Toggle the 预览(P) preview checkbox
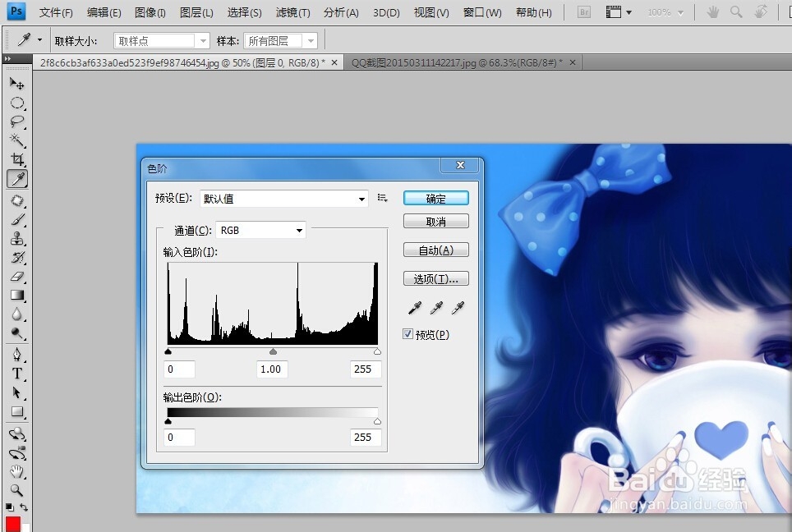Image resolution: width=792 pixels, height=532 pixels. click(x=408, y=334)
